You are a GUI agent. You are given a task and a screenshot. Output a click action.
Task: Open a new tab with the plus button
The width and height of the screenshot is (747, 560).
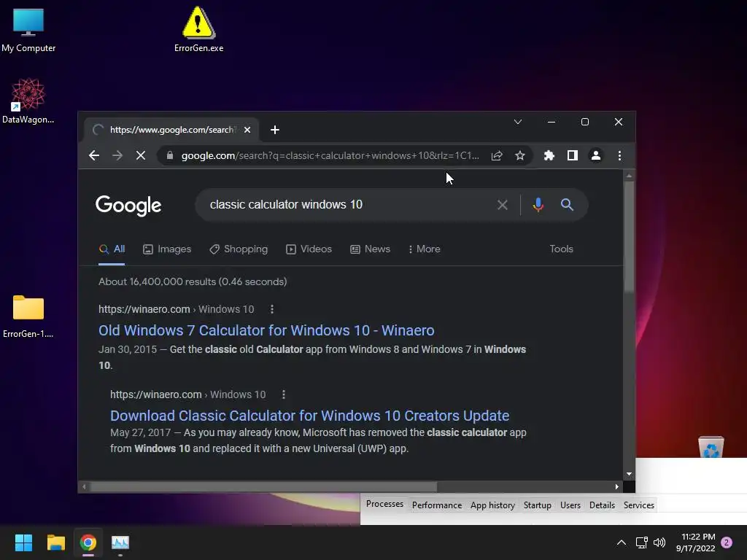pyautogui.click(x=275, y=130)
